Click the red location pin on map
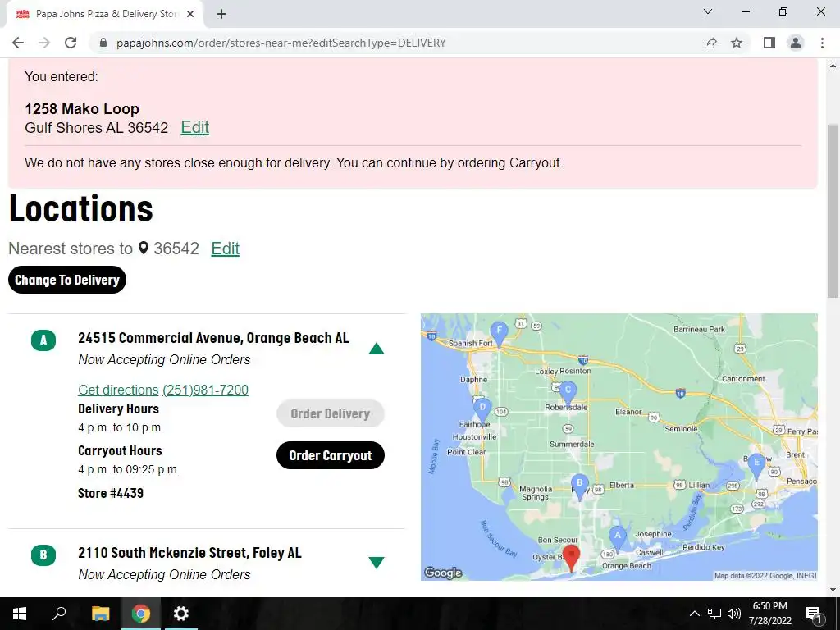The width and height of the screenshot is (840, 630). (571, 557)
